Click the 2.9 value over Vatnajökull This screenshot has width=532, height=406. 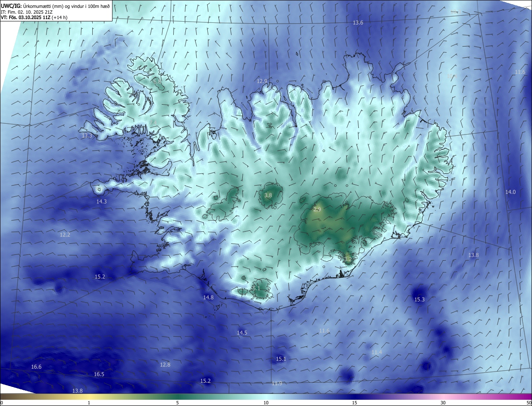pyautogui.click(x=317, y=210)
